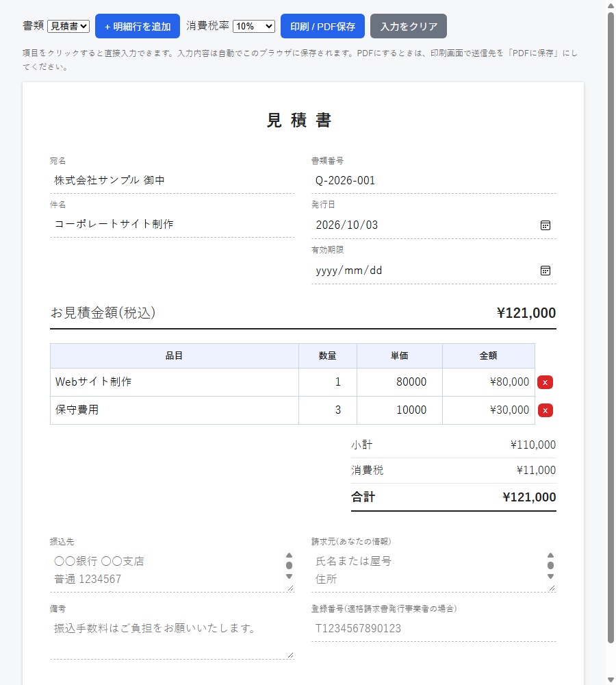Click up arrow of 振込先 textarea scrollbar
This screenshot has height=685, width=616.
289,556
